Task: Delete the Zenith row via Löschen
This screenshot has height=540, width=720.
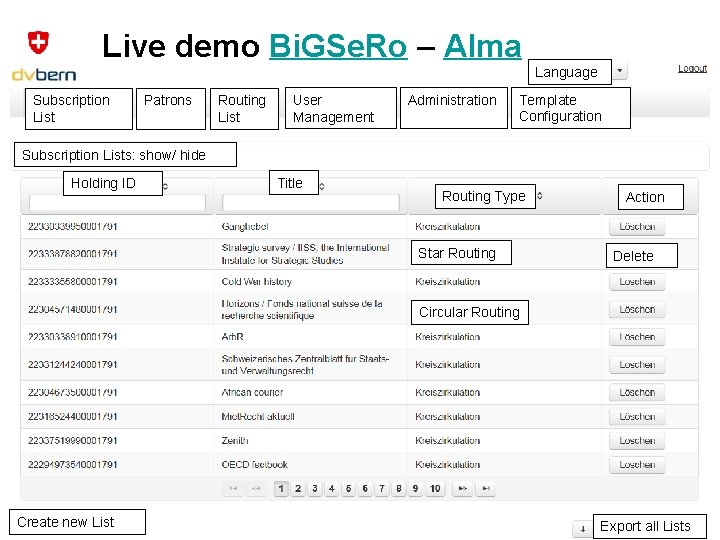Action: click(637, 441)
